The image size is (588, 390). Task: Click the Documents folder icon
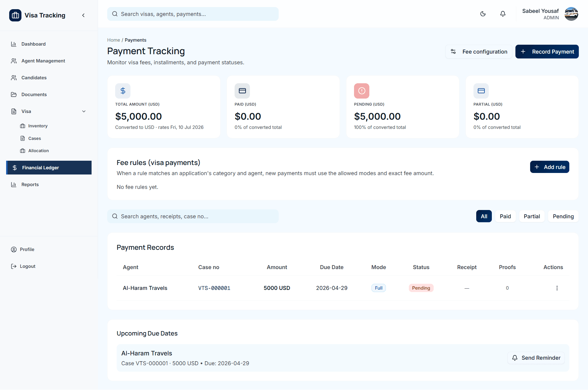click(14, 95)
